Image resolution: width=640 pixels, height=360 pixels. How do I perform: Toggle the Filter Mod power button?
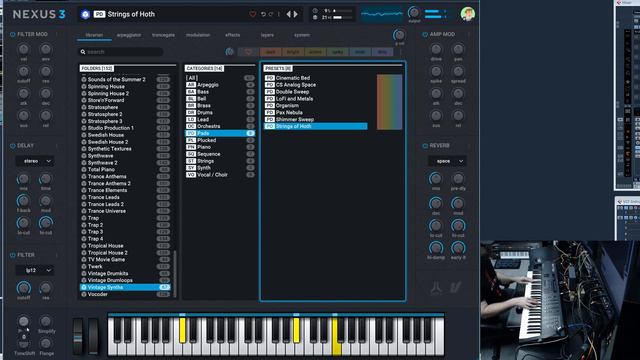tap(13, 34)
